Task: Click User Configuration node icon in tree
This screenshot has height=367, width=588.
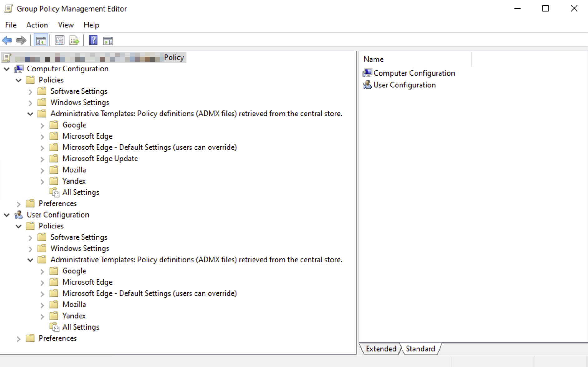Action: point(19,215)
